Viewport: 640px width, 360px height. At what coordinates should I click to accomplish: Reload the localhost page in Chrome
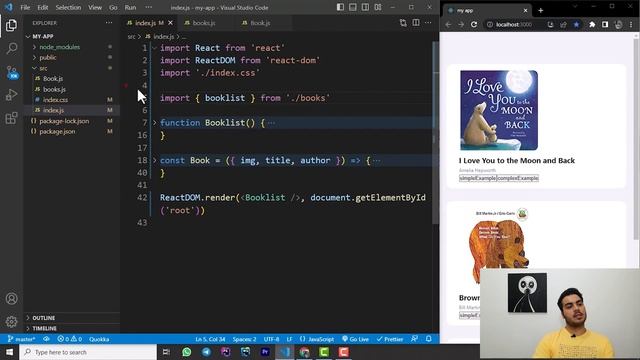click(x=474, y=24)
